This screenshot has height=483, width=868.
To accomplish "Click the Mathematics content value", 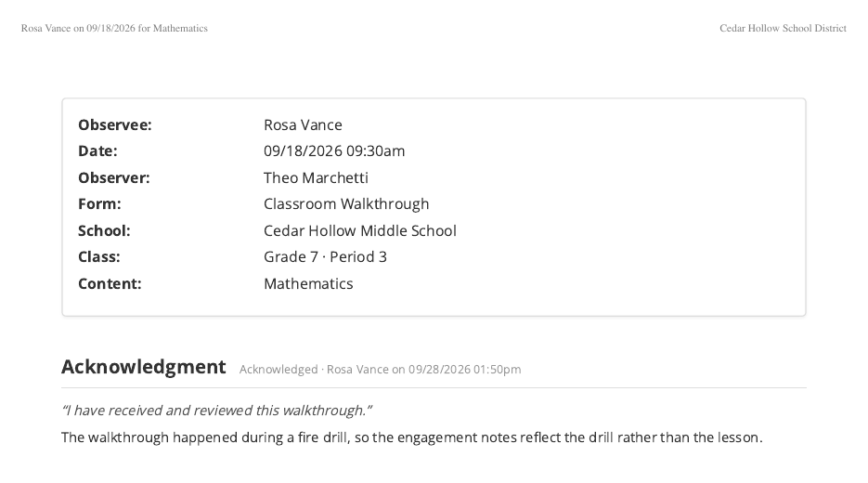I will pyautogui.click(x=308, y=283).
